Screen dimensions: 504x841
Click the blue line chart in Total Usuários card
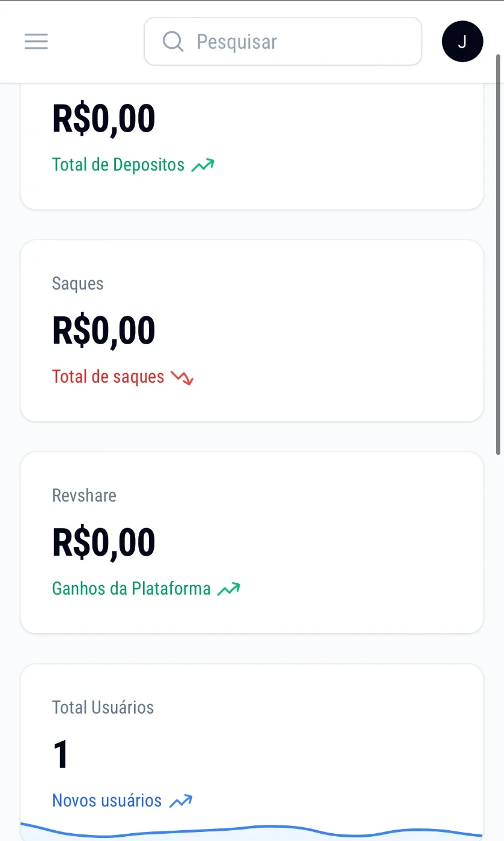pos(252,832)
